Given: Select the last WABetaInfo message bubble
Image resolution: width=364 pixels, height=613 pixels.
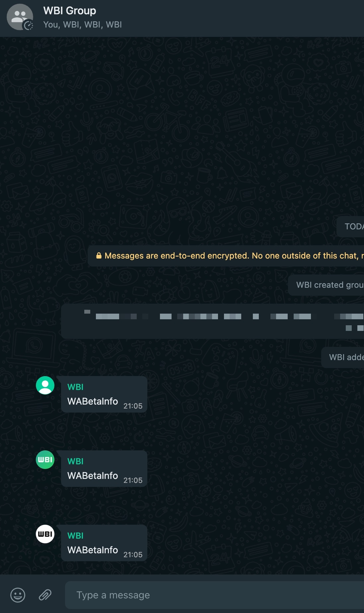Looking at the screenshot, I should click(x=104, y=543).
